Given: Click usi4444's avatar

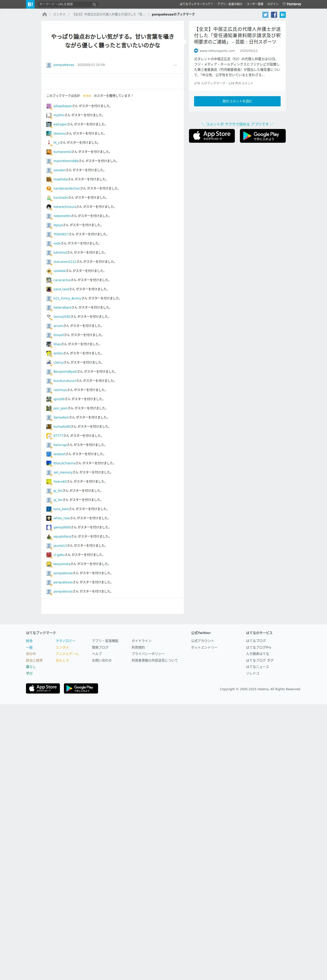Looking at the screenshot, I should coord(49,271).
